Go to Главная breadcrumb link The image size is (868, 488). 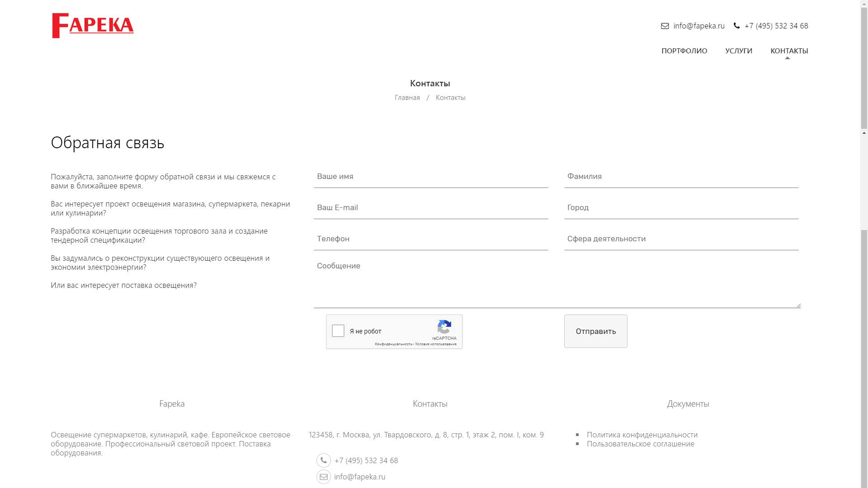click(407, 98)
